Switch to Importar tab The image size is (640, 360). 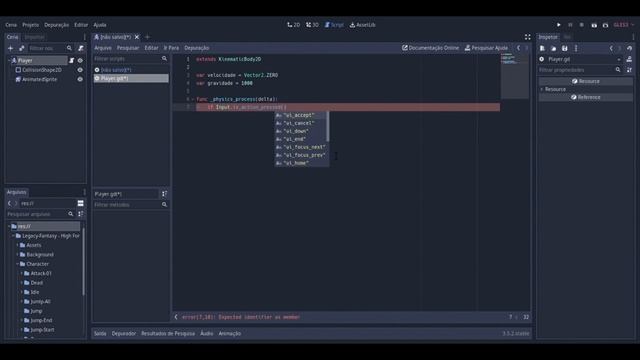[x=35, y=37]
